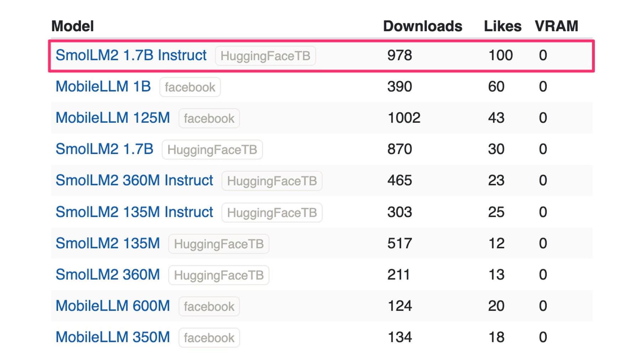
Task: Click HuggingFaceTB tag beside SmolLM2 135M Instruct
Action: pyautogui.click(x=272, y=213)
